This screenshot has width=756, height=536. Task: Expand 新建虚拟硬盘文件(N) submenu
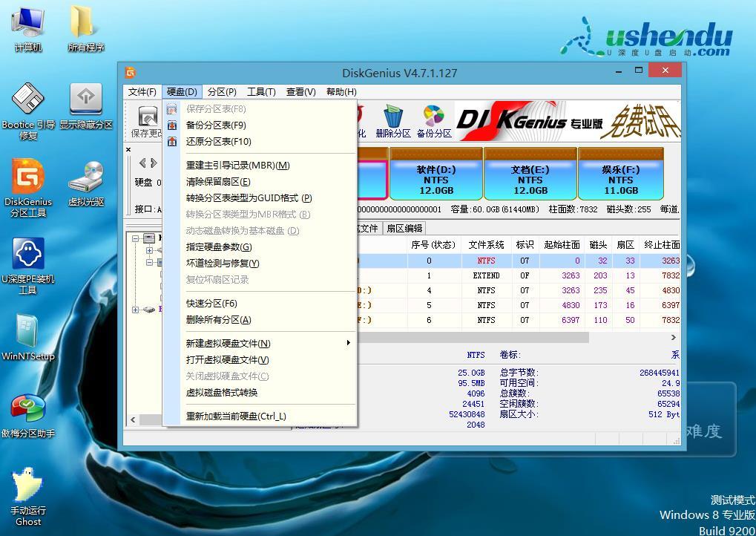(x=260, y=344)
